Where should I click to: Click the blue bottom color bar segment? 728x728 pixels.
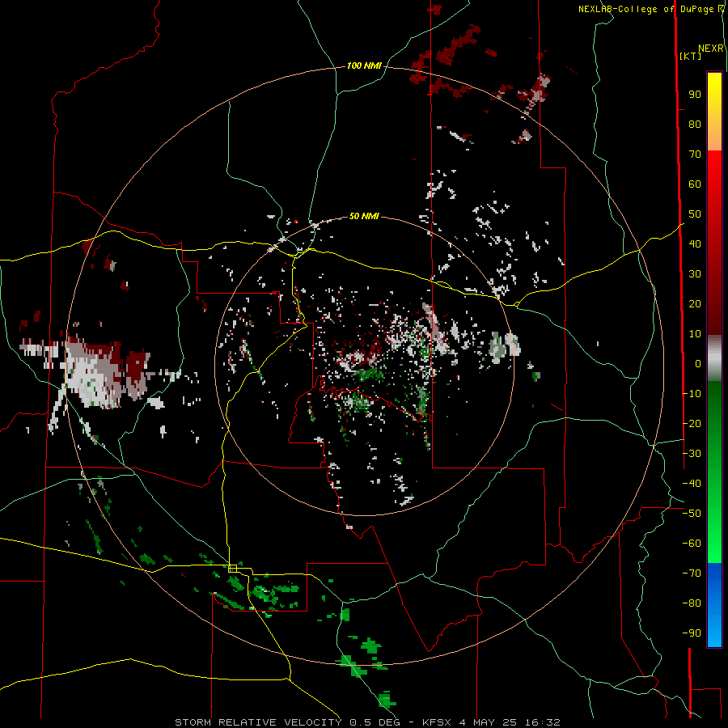[714, 605]
